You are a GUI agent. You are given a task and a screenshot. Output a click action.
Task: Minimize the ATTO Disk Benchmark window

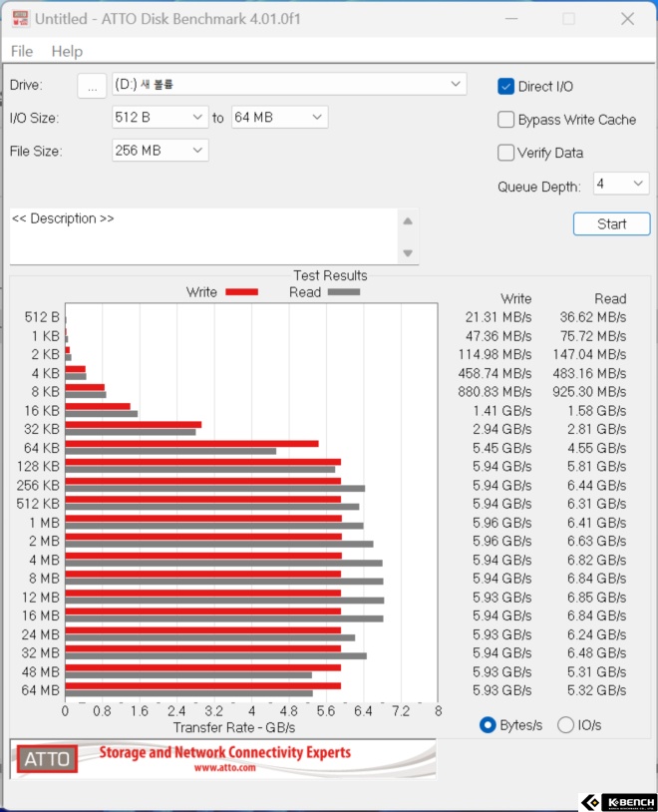pyautogui.click(x=511, y=19)
